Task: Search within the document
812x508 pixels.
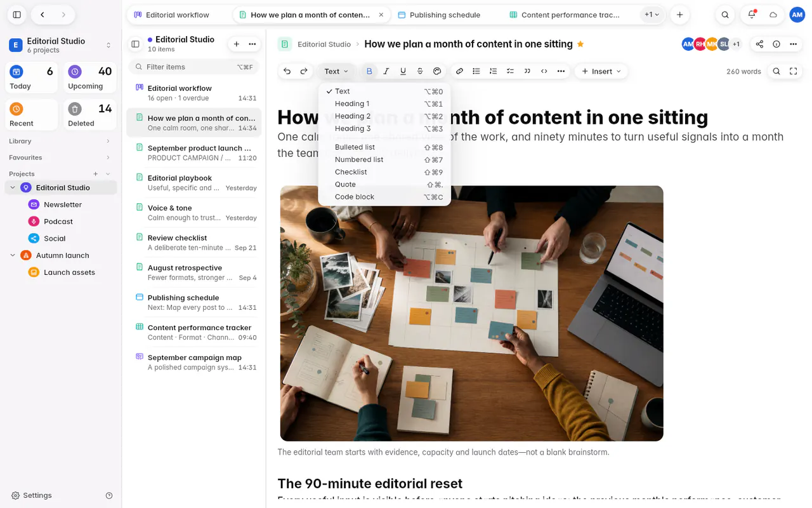Action: [x=776, y=71]
